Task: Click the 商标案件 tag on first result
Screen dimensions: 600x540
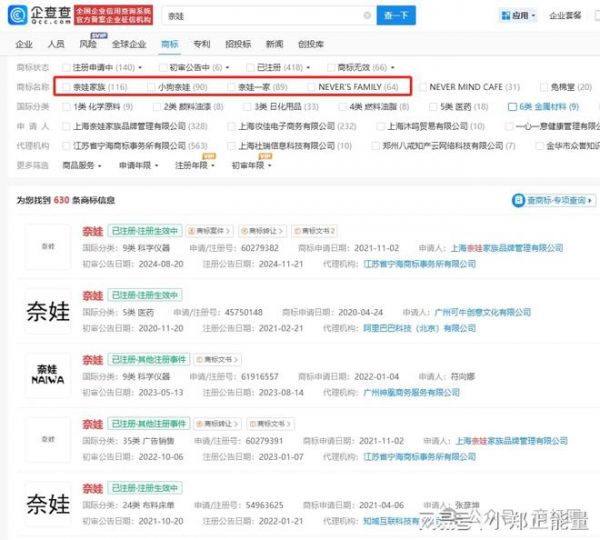Action: point(209,229)
